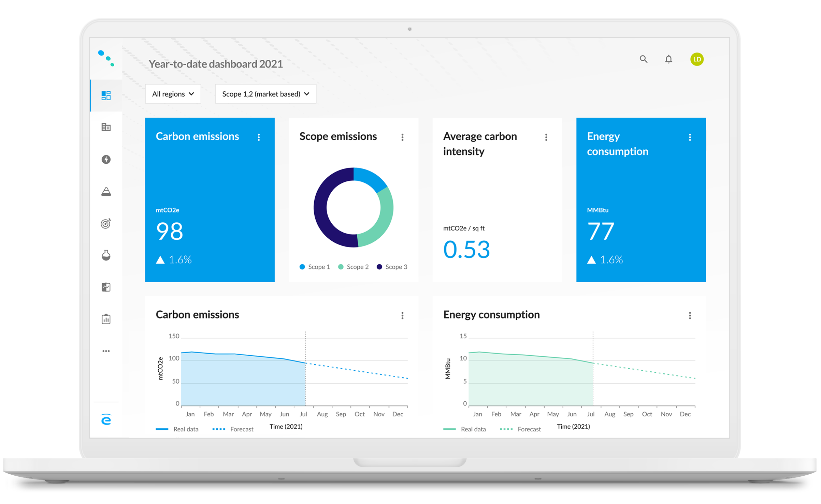821x504 pixels.
Task: Toggle Scope 3 legend item
Action: [x=392, y=267]
